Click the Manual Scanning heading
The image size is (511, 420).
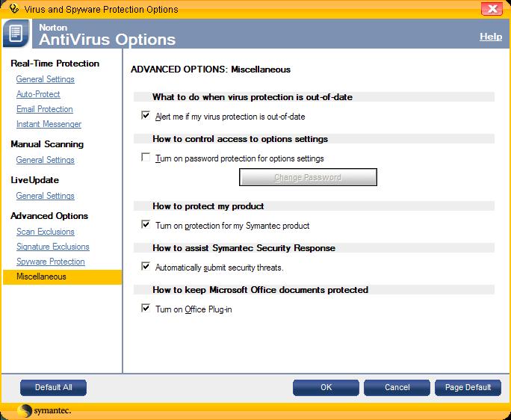[x=47, y=144]
